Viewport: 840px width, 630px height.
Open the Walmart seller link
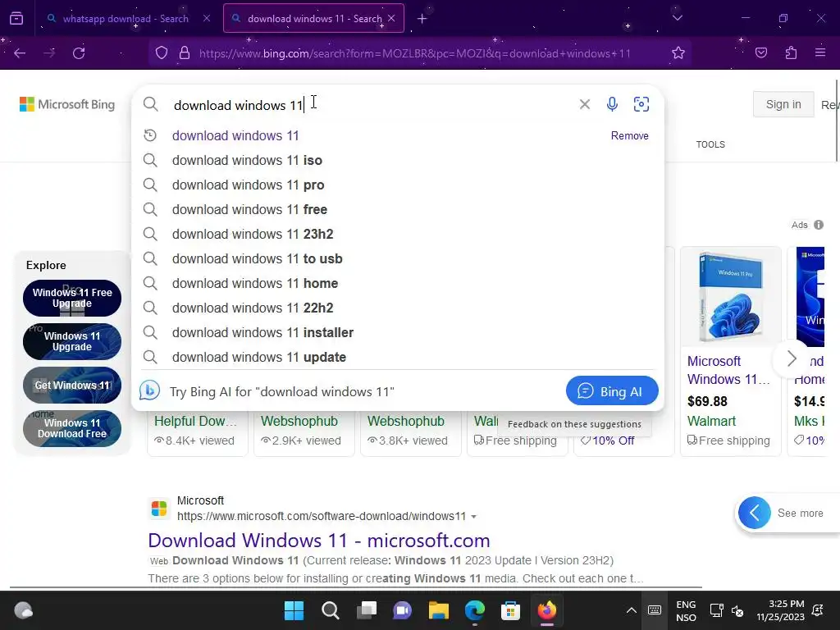(x=711, y=421)
